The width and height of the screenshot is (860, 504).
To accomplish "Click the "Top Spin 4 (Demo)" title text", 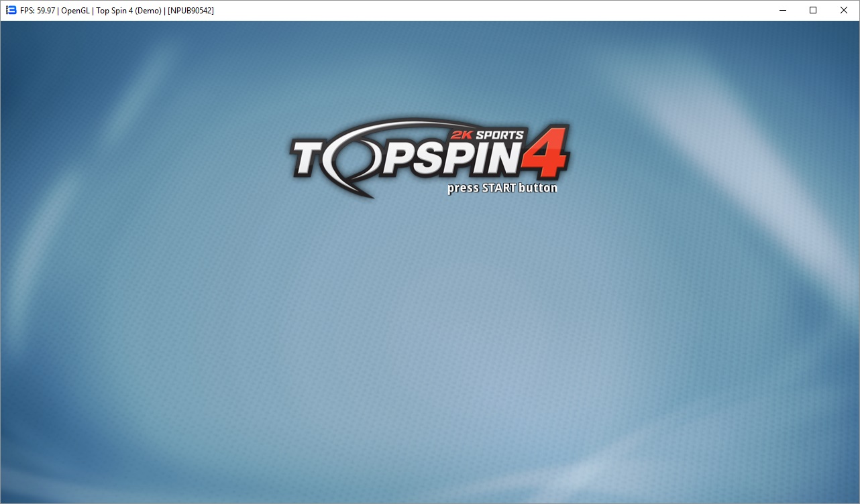I will tap(129, 11).
